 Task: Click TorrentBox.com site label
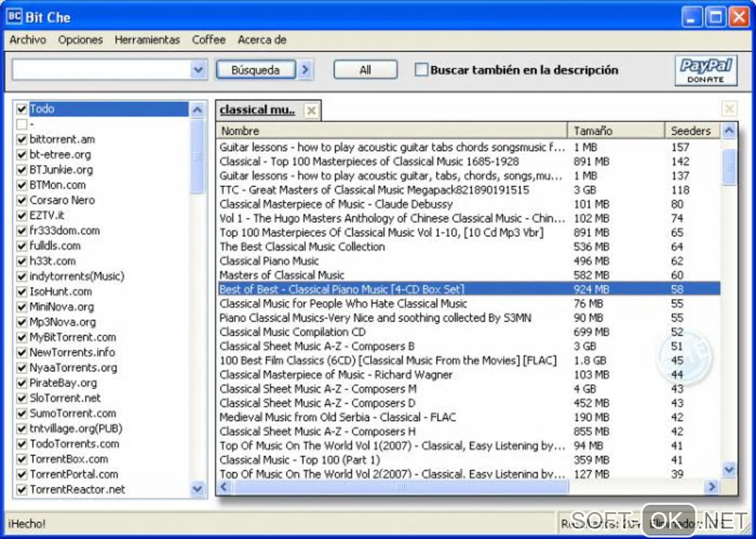[69, 459]
